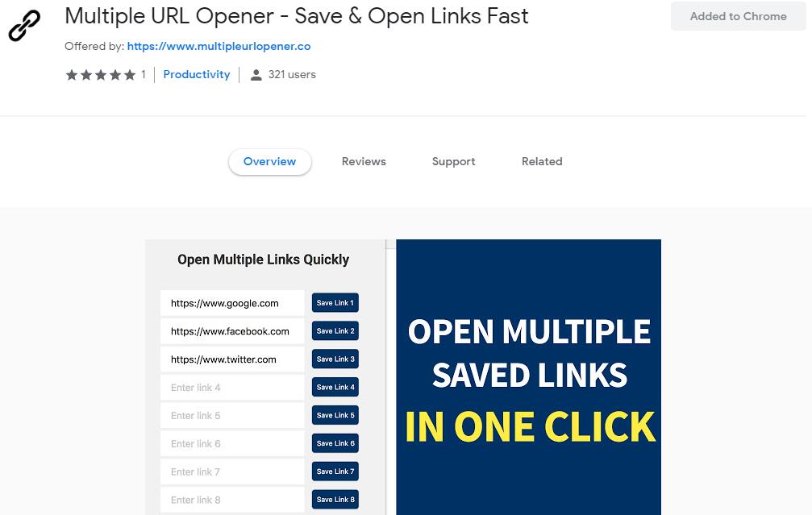Click the blue 'Open Multiple Saved Links' promo image
The image size is (812, 515).
[529, 377]
